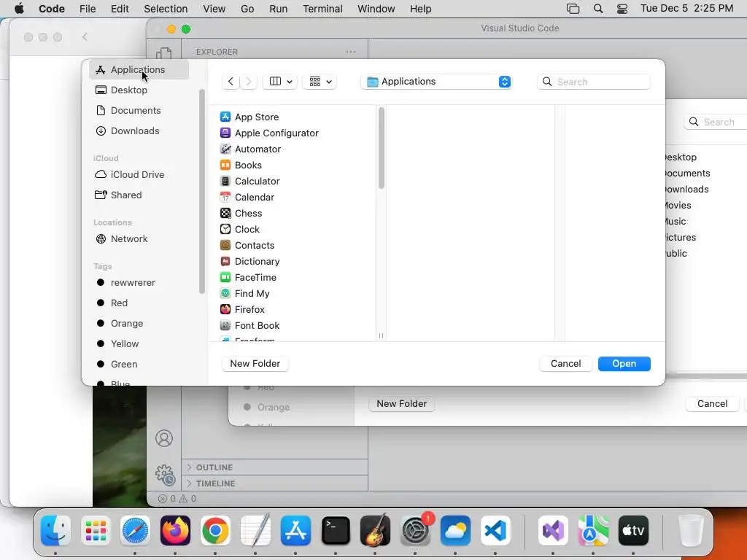Open Finder from the Dock
The image size is (747, 560).
point(55,531)
